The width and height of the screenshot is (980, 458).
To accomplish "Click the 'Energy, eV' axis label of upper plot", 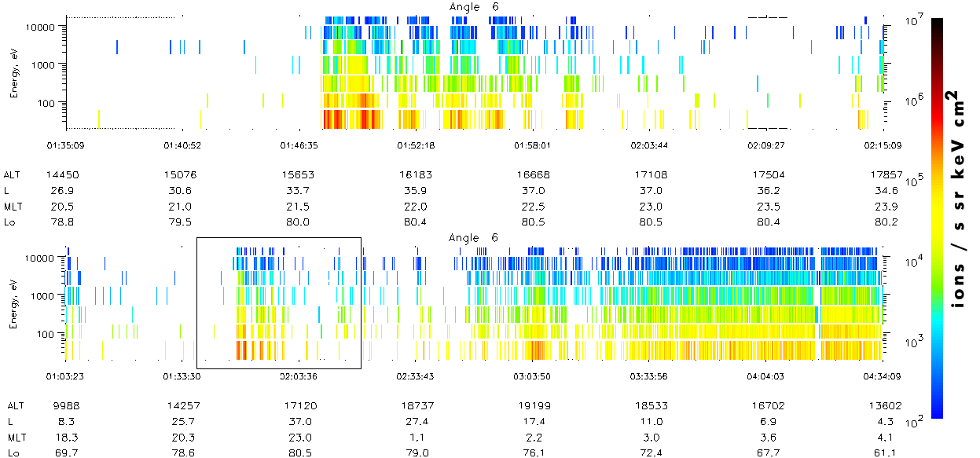I will pyautogui.click(x=14, y=73).
